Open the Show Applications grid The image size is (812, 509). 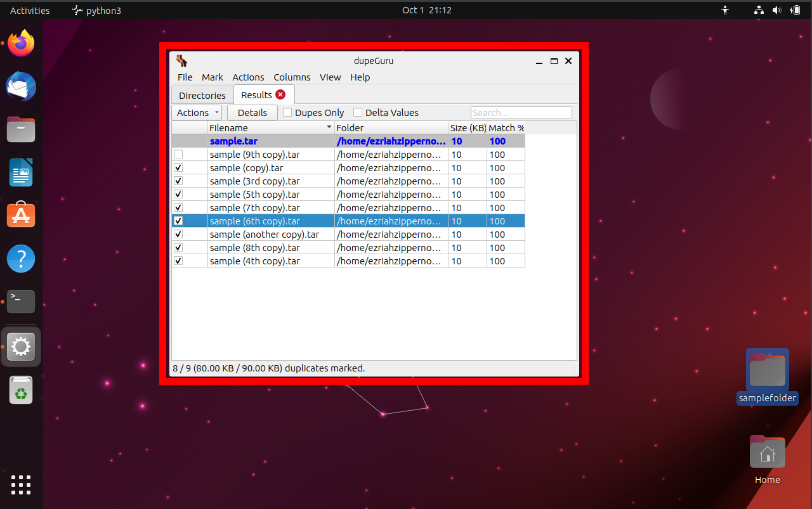click(20, 485)
